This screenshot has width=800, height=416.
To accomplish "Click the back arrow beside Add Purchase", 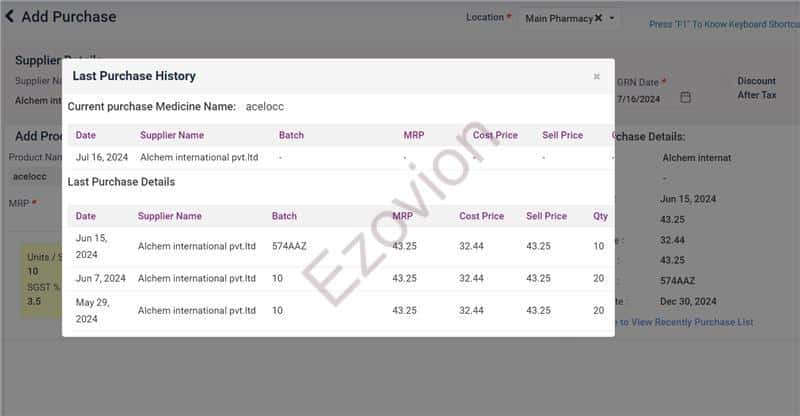I will pos(10,16).
